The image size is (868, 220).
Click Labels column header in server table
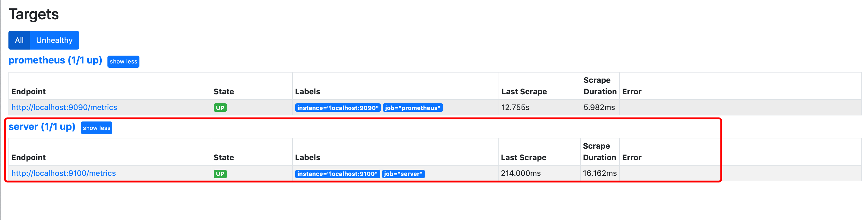(307, 157)
